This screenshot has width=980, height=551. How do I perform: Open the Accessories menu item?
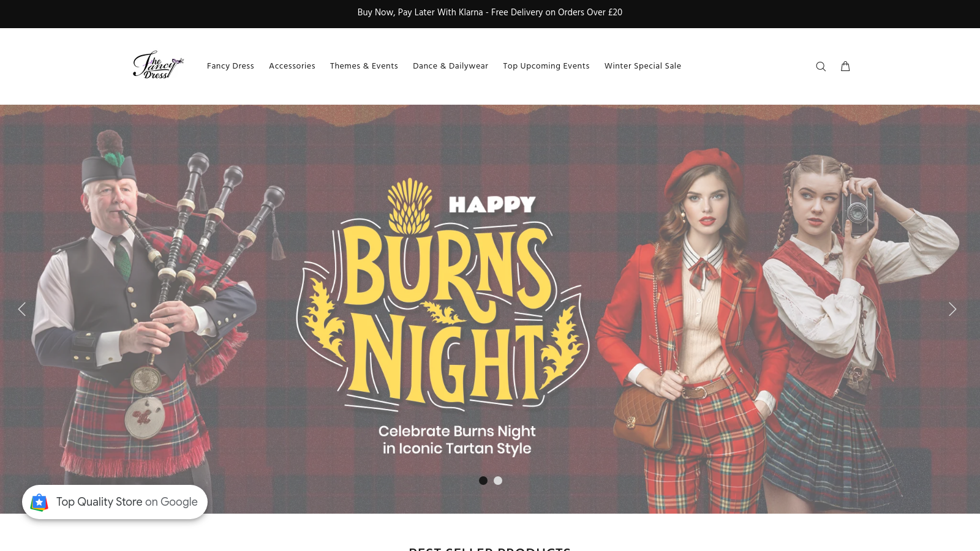(x=292, y=66)
